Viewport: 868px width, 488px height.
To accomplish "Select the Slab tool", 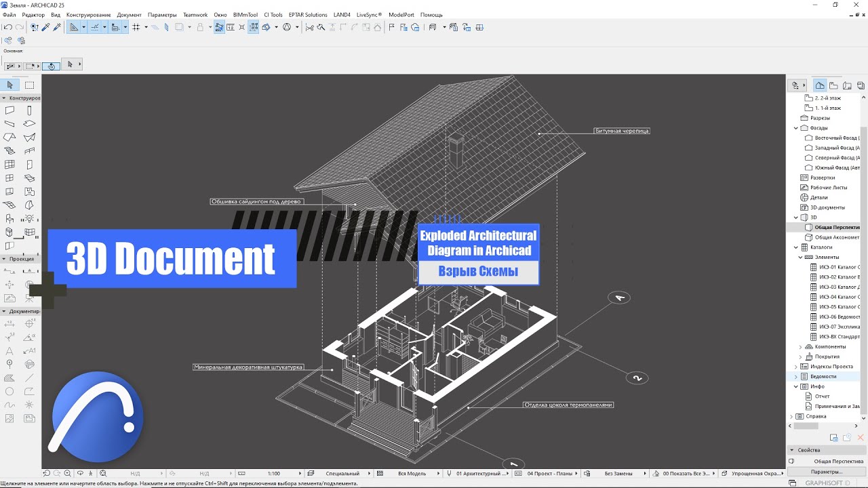I will coord(29,124).
